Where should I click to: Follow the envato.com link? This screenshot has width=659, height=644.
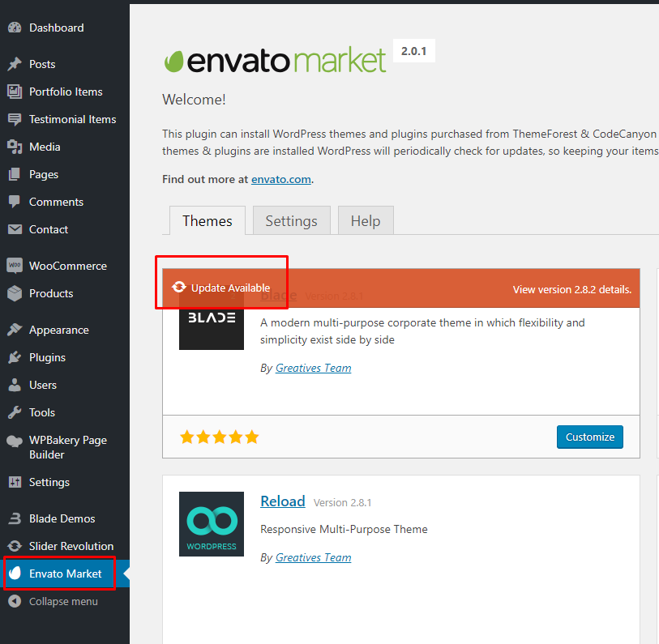click(280, 180)
